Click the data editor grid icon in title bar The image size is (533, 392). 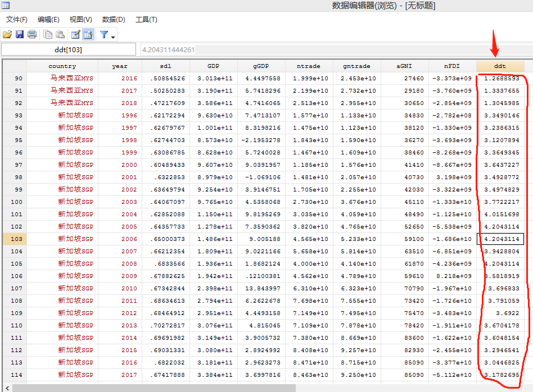click(6, 5)
